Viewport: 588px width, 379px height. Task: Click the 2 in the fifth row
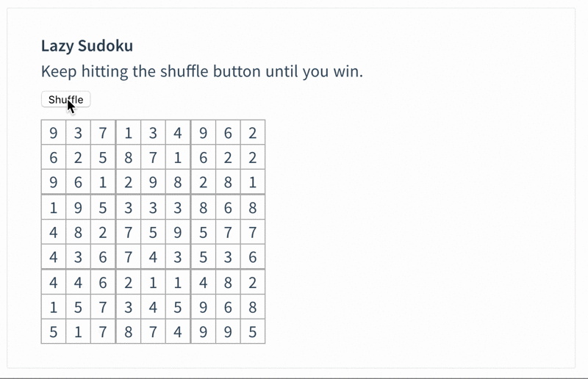(103, 232)
